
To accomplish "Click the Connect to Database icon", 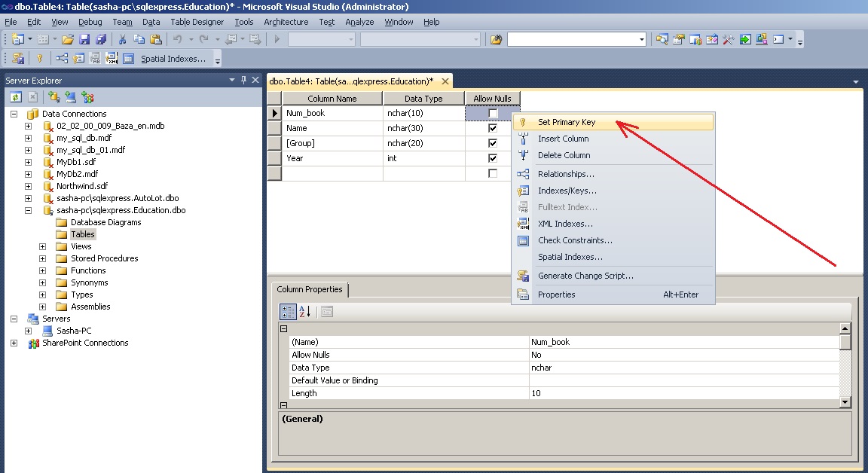I will (x=53, y=97).
